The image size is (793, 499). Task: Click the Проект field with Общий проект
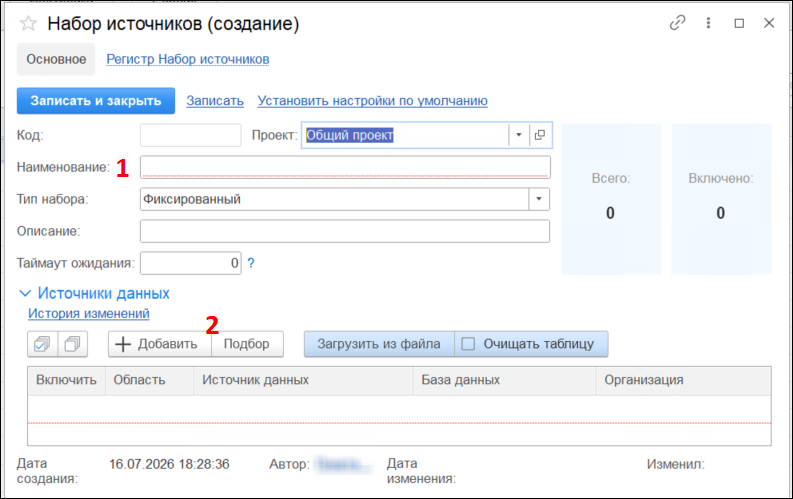(405, 135)
